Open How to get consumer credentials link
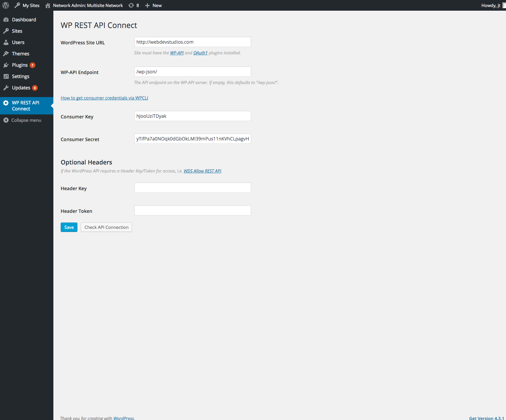Viewport: 506px width, 420px height. click(104, 98)
